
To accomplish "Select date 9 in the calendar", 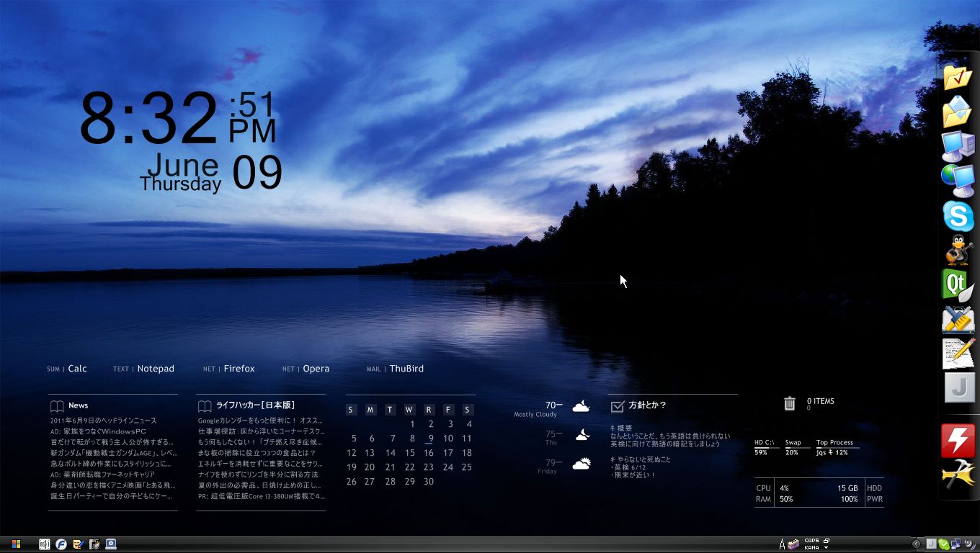I will point(429,439).
